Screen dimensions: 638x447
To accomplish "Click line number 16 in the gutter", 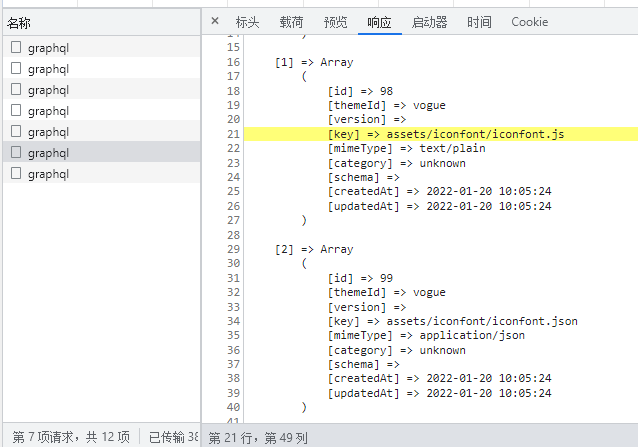I will tap(233, 62).
